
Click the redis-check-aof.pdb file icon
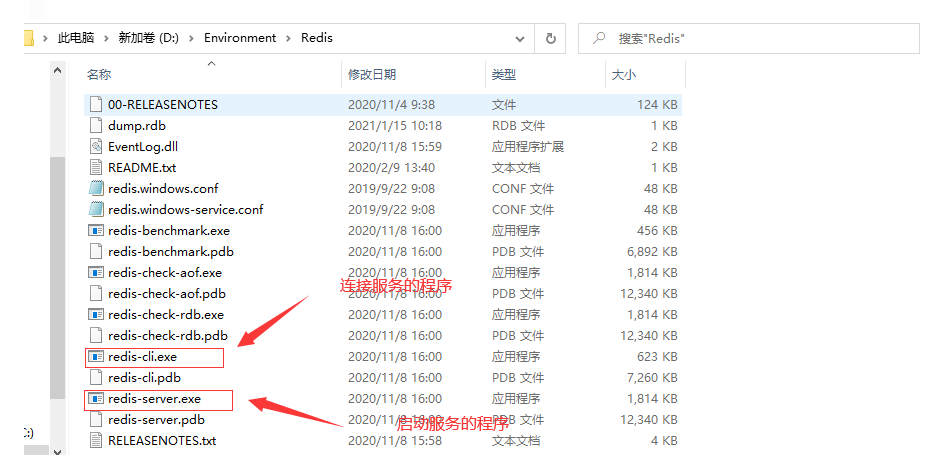[x=96, y=293]
